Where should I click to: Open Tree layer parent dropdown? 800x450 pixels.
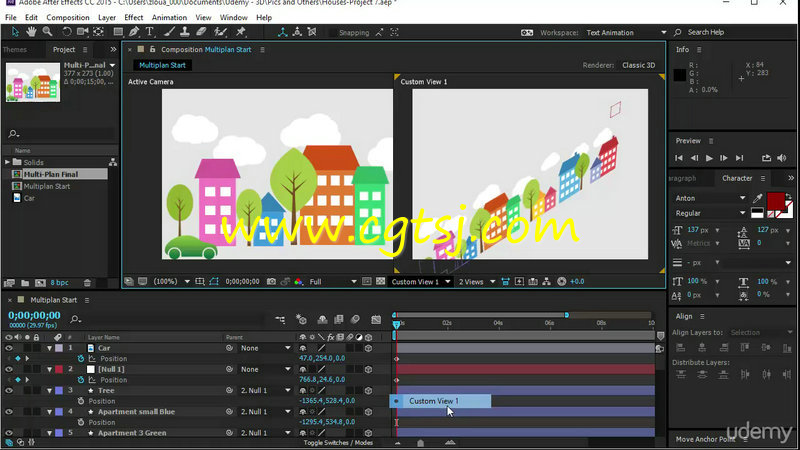click(x=265, y=390)
